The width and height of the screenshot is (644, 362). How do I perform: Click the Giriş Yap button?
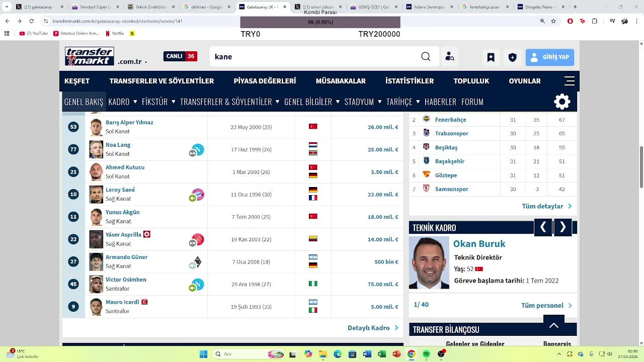[550, 57]
